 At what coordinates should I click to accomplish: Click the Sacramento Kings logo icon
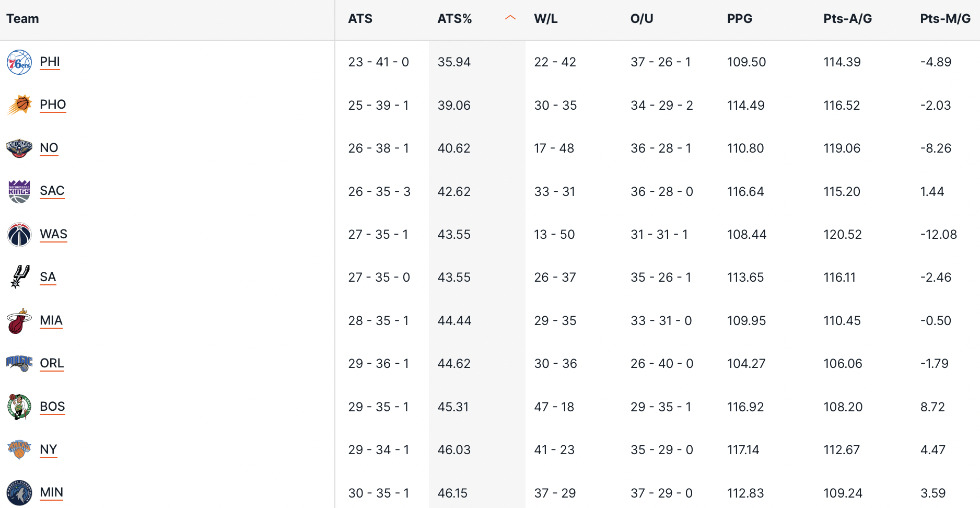(x=19, y=191)
